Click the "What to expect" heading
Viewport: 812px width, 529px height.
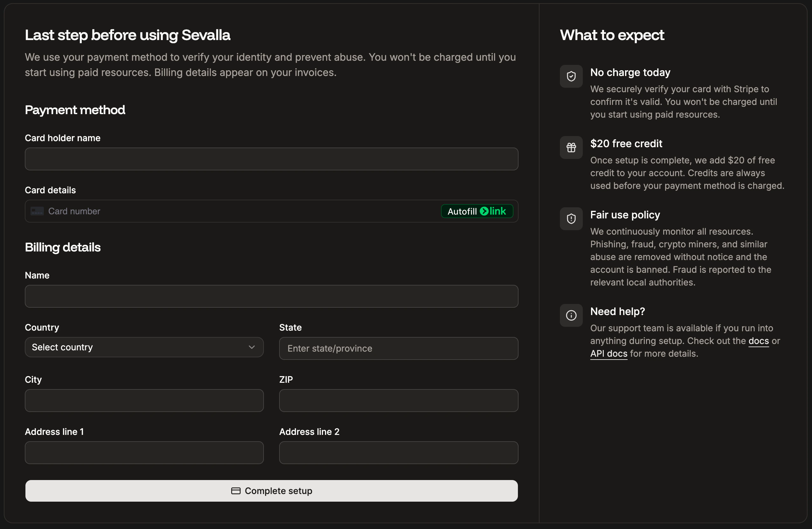coord(612,35)
